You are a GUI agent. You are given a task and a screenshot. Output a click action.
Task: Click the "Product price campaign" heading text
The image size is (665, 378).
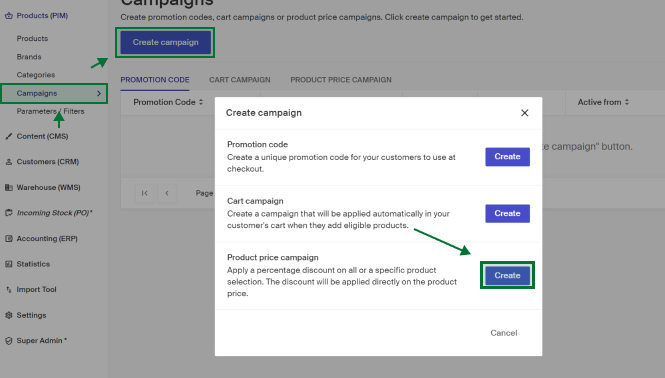tap(273, 258)
